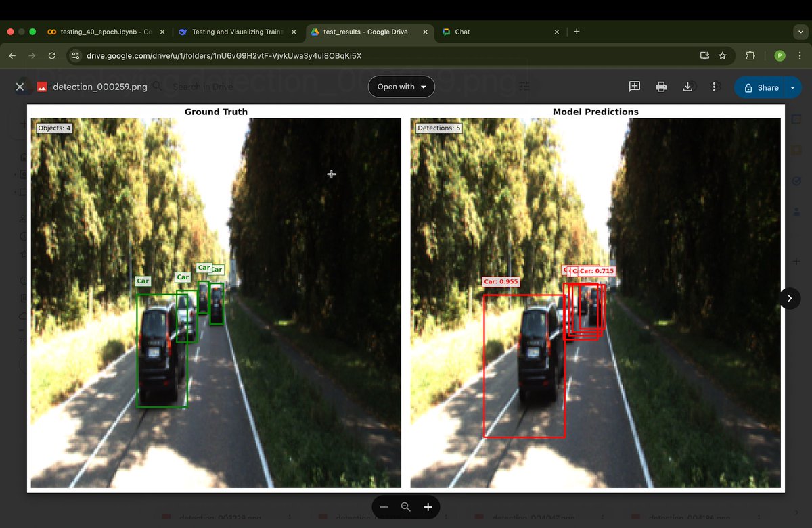Open the Calendar side panel
Image resolution: width=812 pixels, height=528 pixels.
pyautogui.click(x=796, y=120)
